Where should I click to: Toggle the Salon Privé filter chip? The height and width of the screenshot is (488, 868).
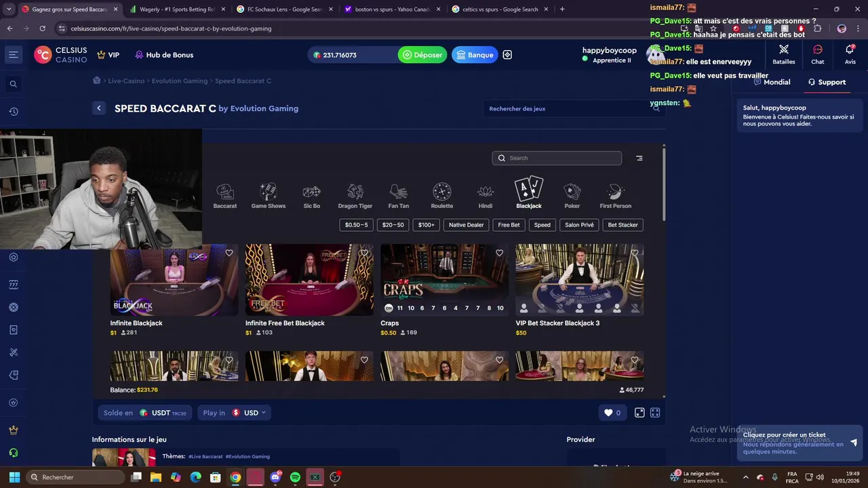(579, 225)
